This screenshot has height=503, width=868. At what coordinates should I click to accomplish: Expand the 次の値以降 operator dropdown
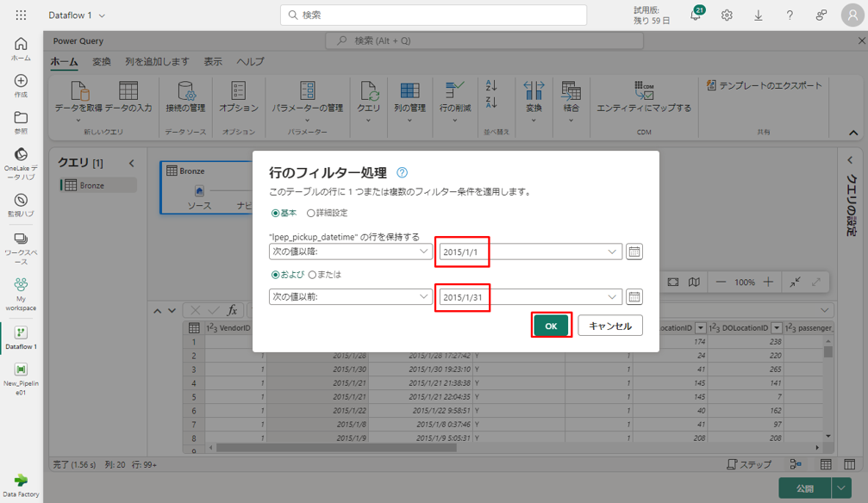click(350, 251)
